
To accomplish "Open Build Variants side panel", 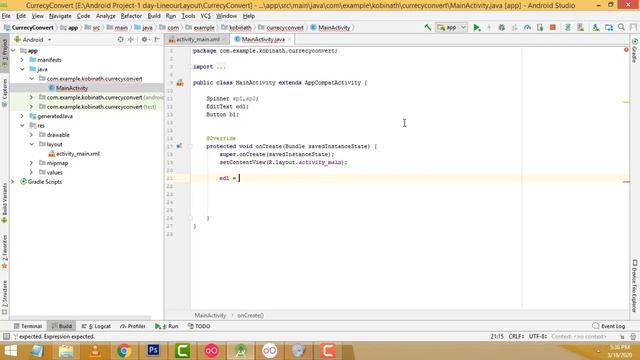I will [x=4, y=203].
